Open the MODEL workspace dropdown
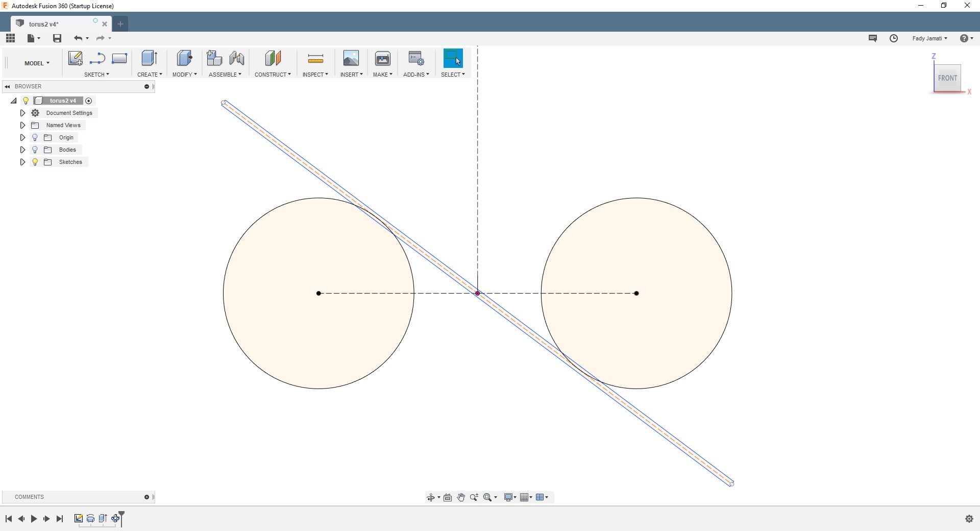Viewport: 980px width, 531px height. coord(37,63)
